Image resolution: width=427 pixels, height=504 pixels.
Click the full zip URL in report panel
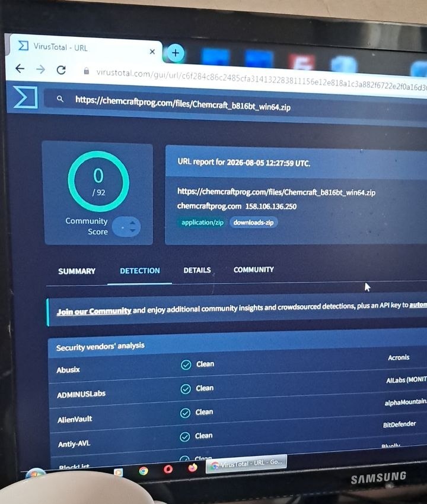click(x=276, y=192)
